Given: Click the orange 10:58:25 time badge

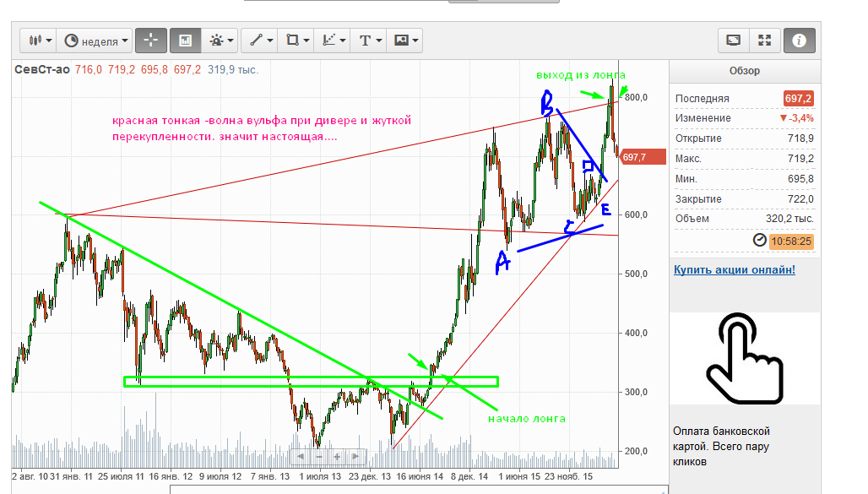Looking at the screenshot, I should point(792,242).
